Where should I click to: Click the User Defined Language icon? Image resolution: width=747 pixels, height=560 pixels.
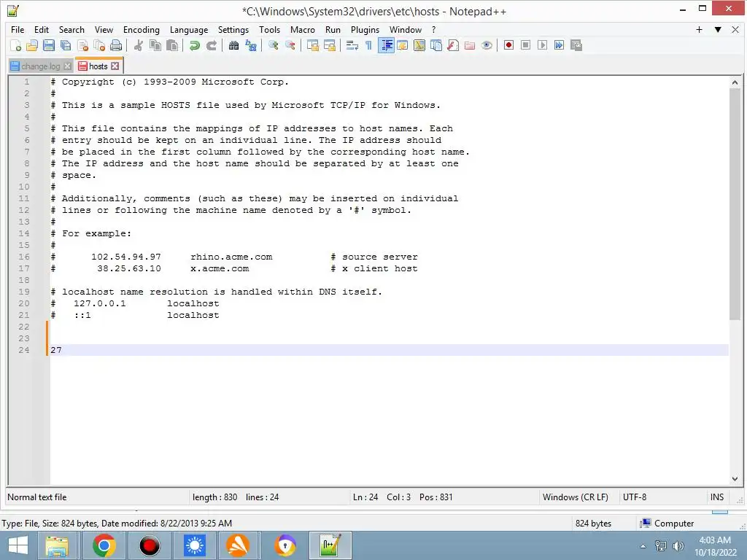tap(403, 45)
